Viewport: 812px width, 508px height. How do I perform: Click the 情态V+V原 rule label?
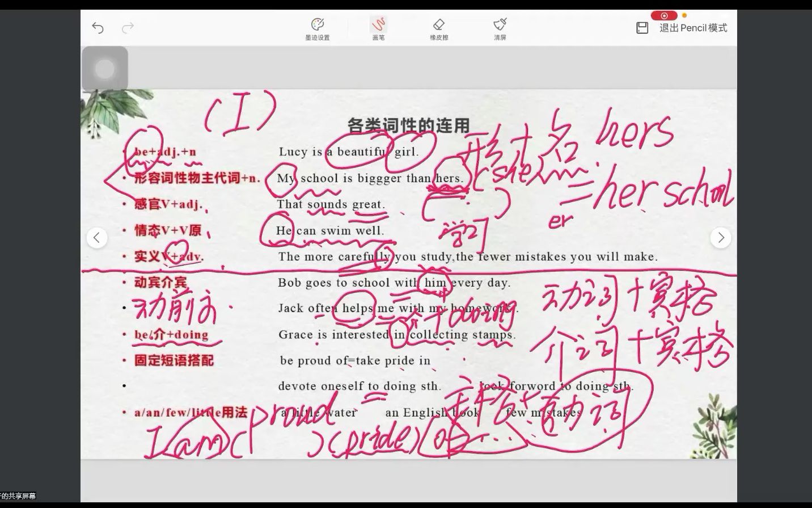pyautogui.click(x=168, y=230)
